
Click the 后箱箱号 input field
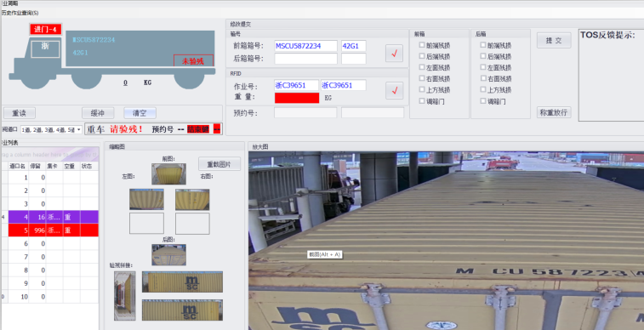pyautogui.click(x=306, y=59)
